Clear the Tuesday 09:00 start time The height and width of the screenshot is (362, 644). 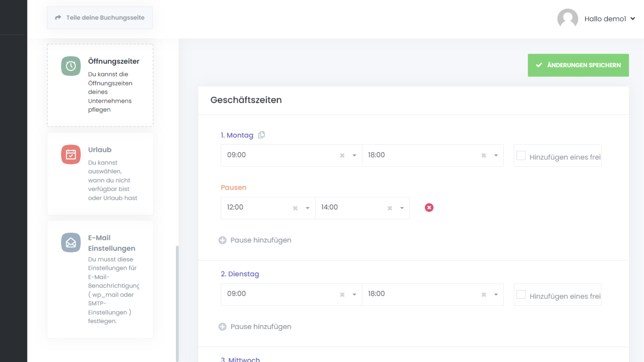click(342, 295)
